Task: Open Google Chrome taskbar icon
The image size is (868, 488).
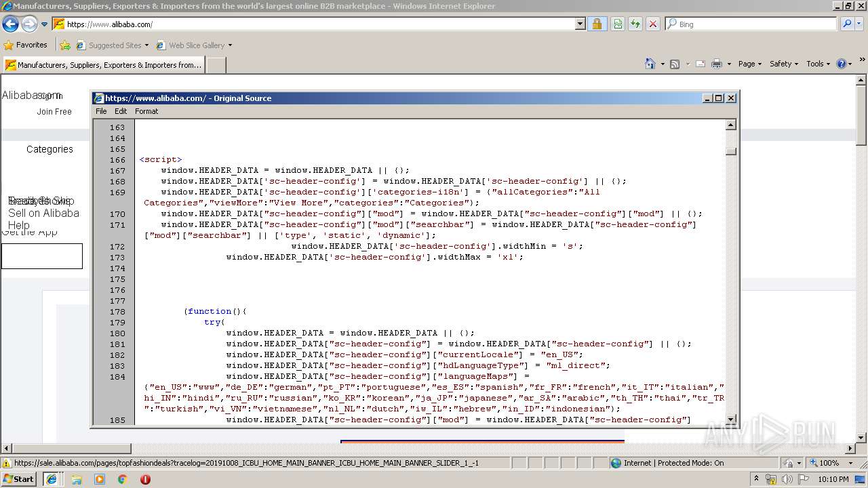Action: [x=123, y=479]
